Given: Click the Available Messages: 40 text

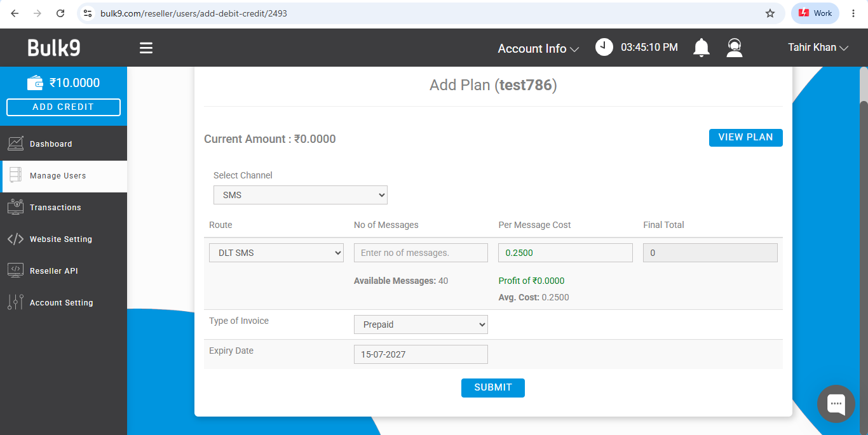Looking at the screenshot, I should [401, 281].
